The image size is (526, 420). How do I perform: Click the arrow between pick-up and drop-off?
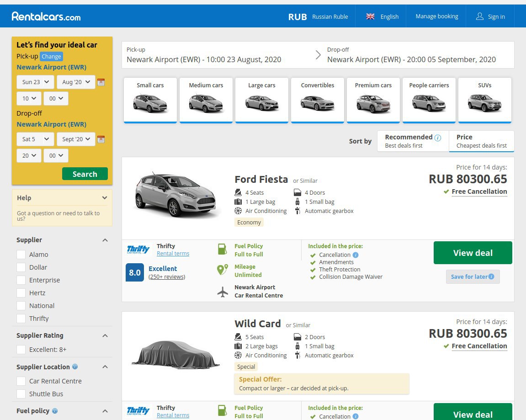point(318,55)
